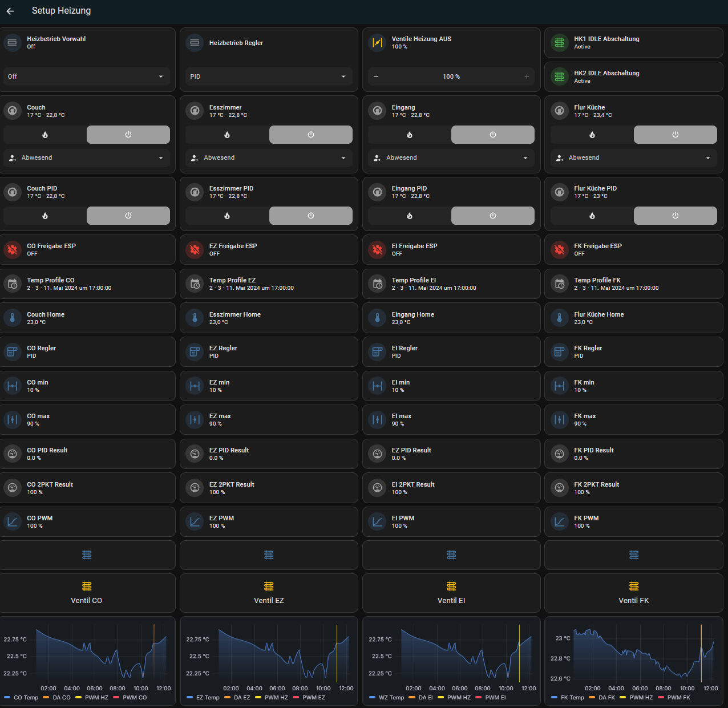The image size is (728, 708).
Task: Click the Ventile Heizung AUS icon
Action: coord(377,43)
